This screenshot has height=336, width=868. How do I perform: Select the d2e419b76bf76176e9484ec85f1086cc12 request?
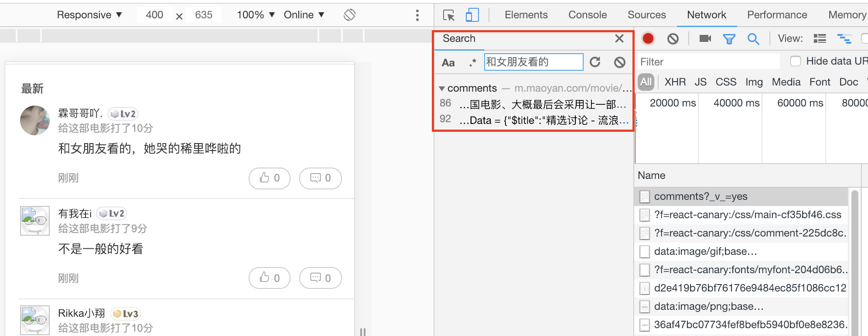point(742,288)
